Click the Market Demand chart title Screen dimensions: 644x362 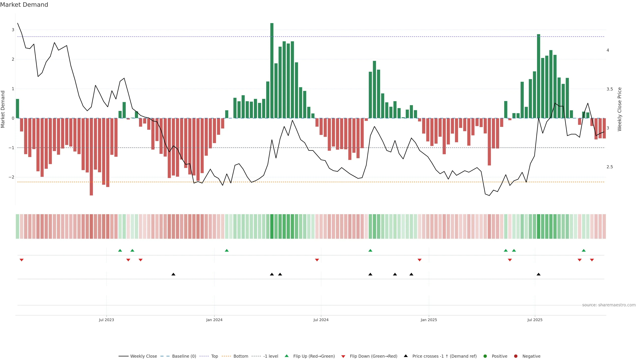tap(24, 5)
